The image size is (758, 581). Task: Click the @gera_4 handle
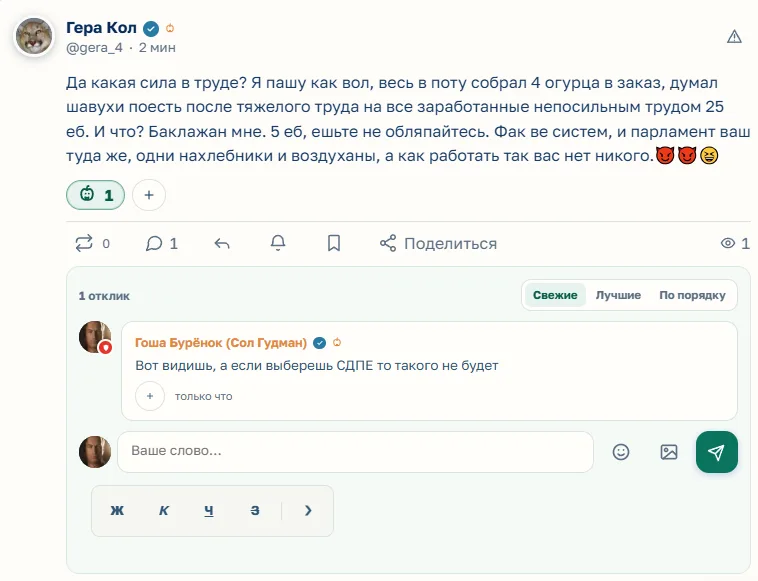(94, 48)
